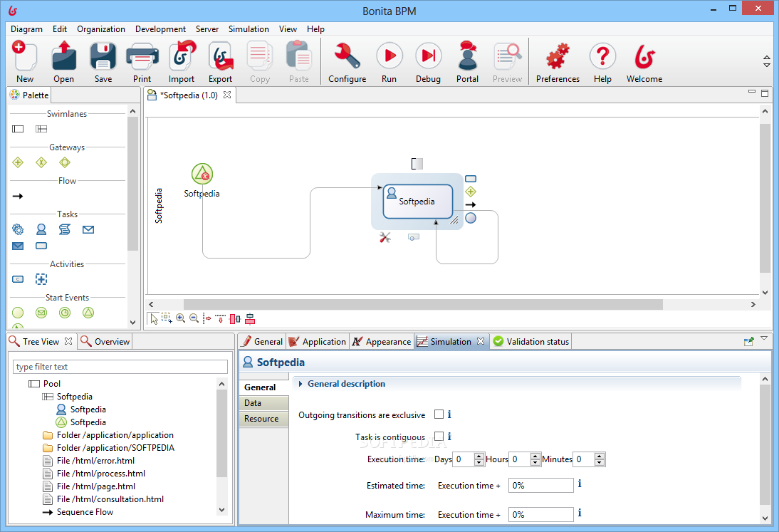Click the Zoom in icon below the canvas
This screenshot has height=532, width=779.
(180, 318)
